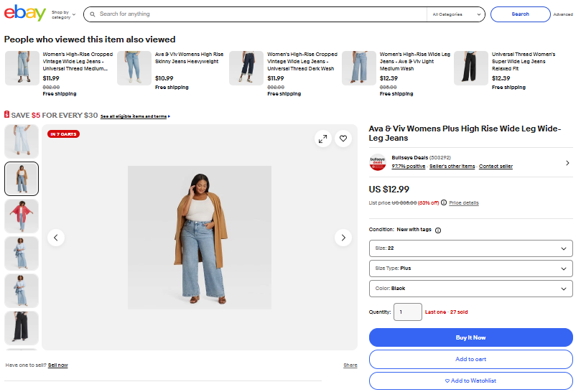Click the Add to cart button

point(471,359)
